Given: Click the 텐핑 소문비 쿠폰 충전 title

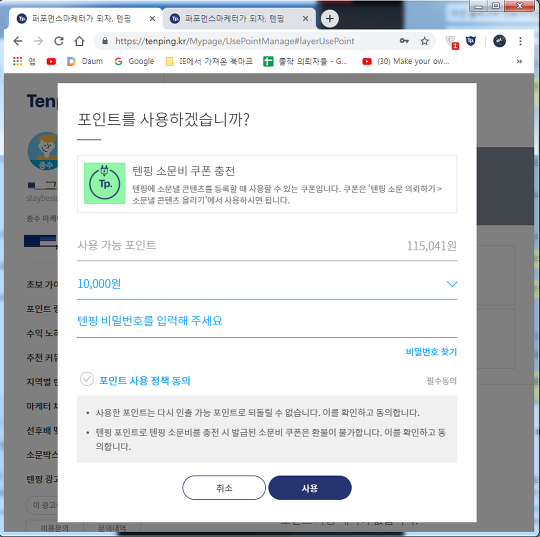Looking at the screenshot, I should tap(184, 171).
